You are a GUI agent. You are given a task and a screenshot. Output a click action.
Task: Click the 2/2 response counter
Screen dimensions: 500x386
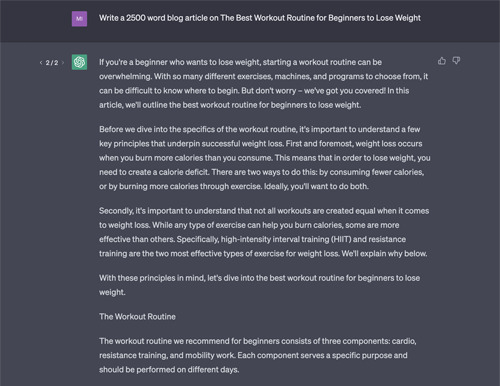click(x=52, y=63)
